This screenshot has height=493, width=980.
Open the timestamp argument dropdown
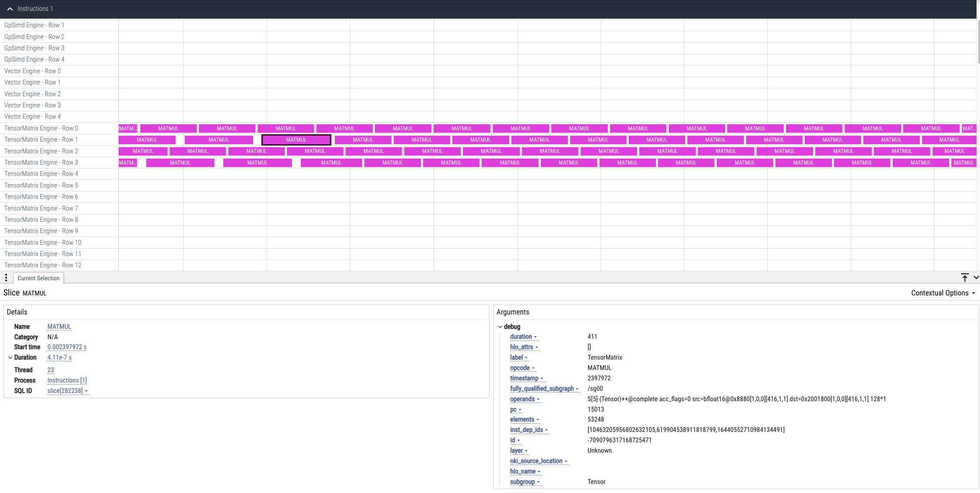tap(541, 378)
